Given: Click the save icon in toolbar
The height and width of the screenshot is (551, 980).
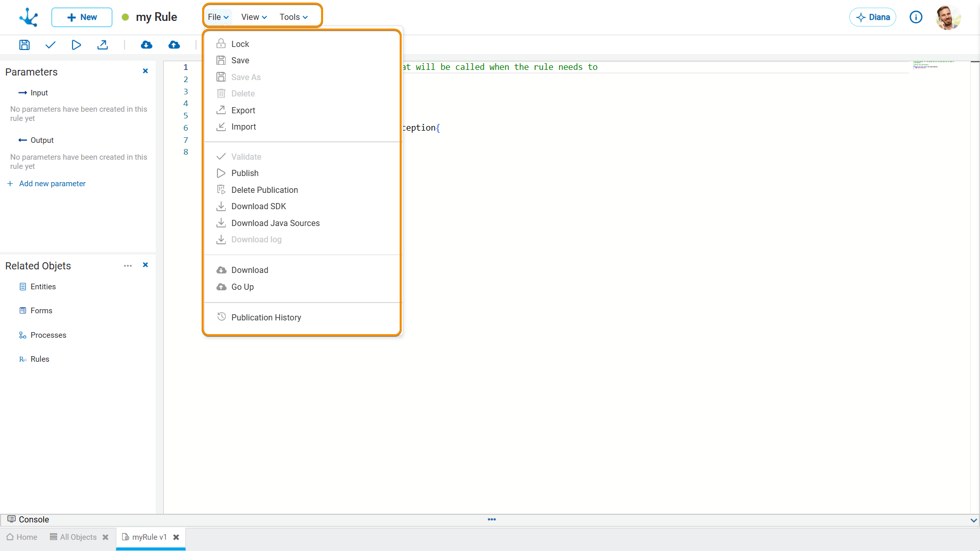Looking at the screenshot, I should pyautogui.click(x=24, y=45).
